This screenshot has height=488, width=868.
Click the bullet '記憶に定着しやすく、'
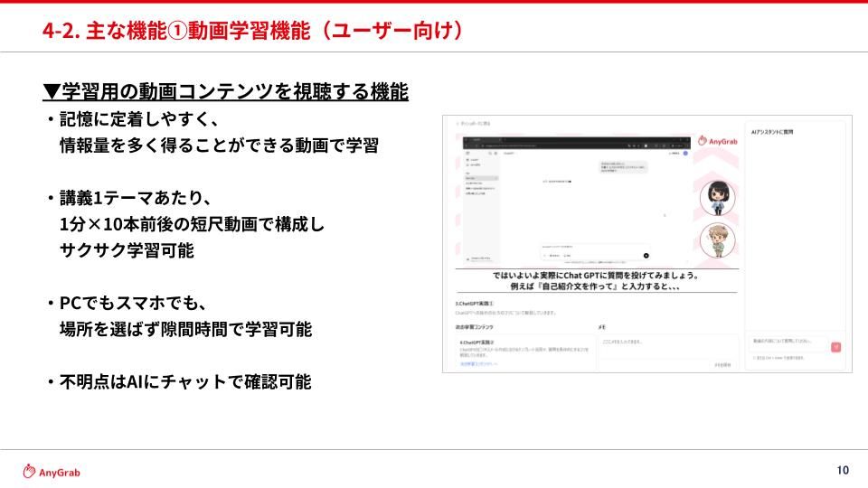point(139,119)
